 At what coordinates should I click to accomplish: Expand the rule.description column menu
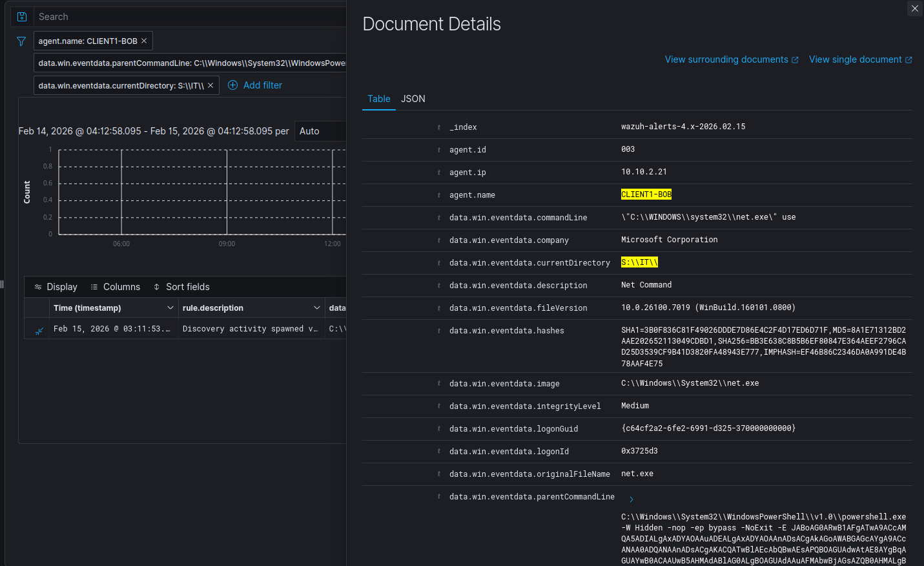click(x=316, y=308)
